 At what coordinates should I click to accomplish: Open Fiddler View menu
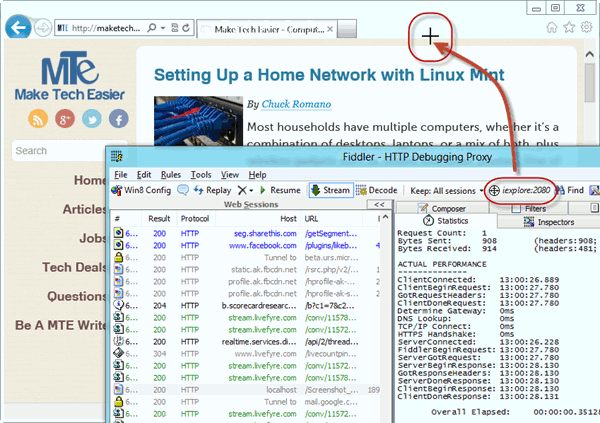(230, 175)
